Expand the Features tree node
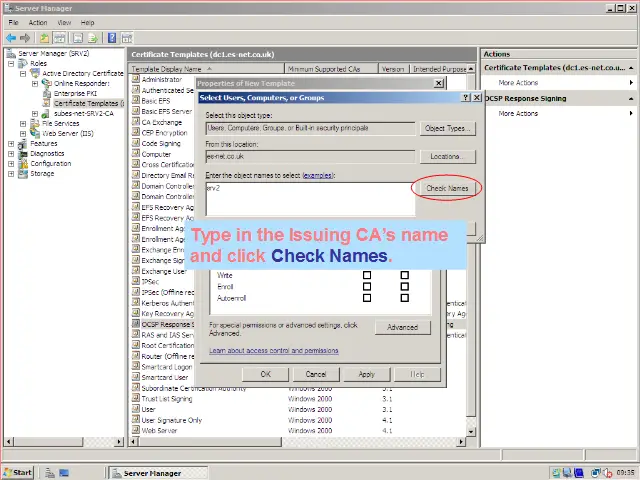Screen dimensions: 640x480 point(11,143)
